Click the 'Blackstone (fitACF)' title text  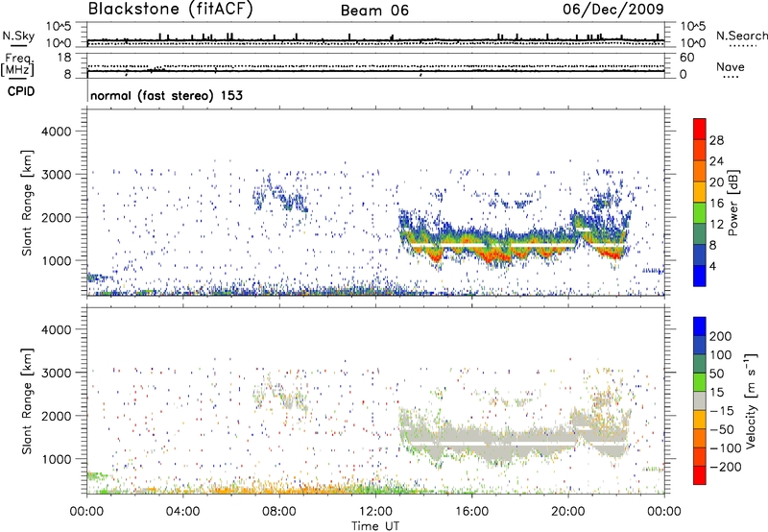(170, 9)
